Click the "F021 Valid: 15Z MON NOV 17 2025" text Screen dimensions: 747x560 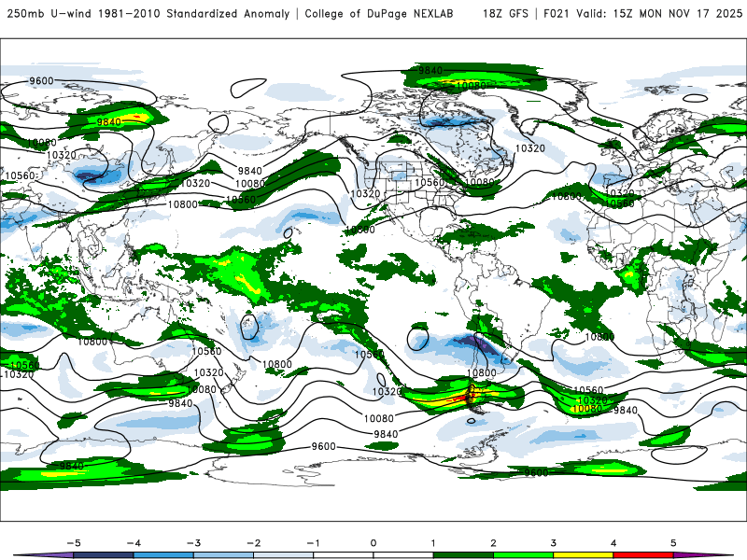click(x=642, y=14)
